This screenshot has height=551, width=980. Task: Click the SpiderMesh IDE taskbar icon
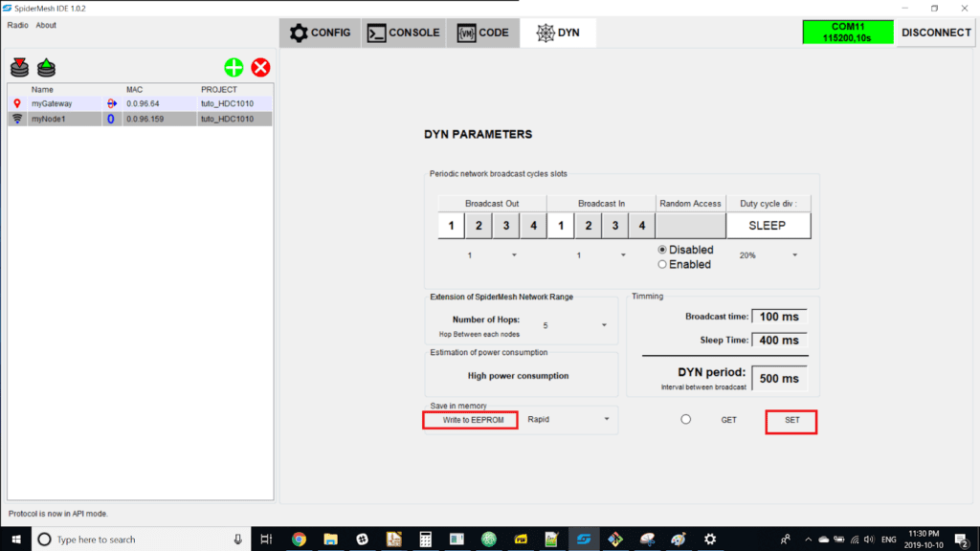(584, 540)
